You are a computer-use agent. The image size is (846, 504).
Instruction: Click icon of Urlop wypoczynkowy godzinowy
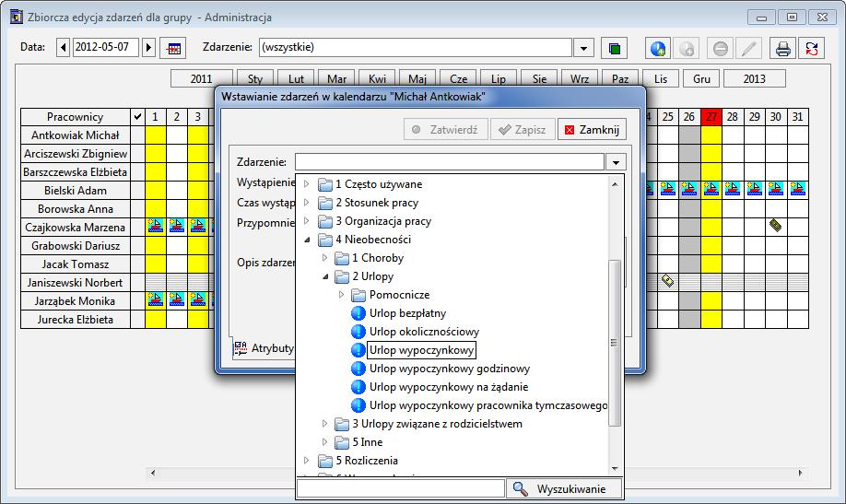(x=358, y=369)
